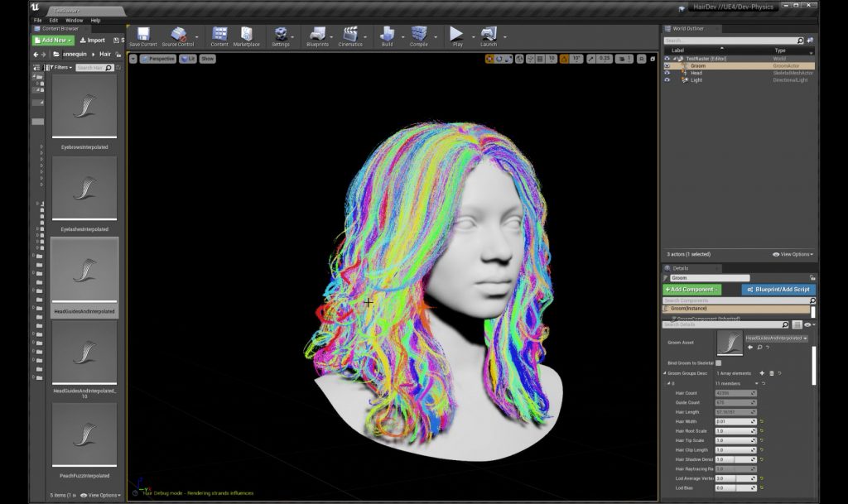
Task: Click the Blueprint/Add Script button
Action: coord(777,290)
